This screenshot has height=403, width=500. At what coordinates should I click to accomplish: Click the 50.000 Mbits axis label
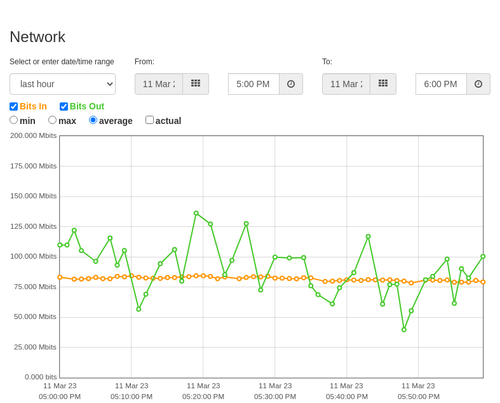[35, 317]
